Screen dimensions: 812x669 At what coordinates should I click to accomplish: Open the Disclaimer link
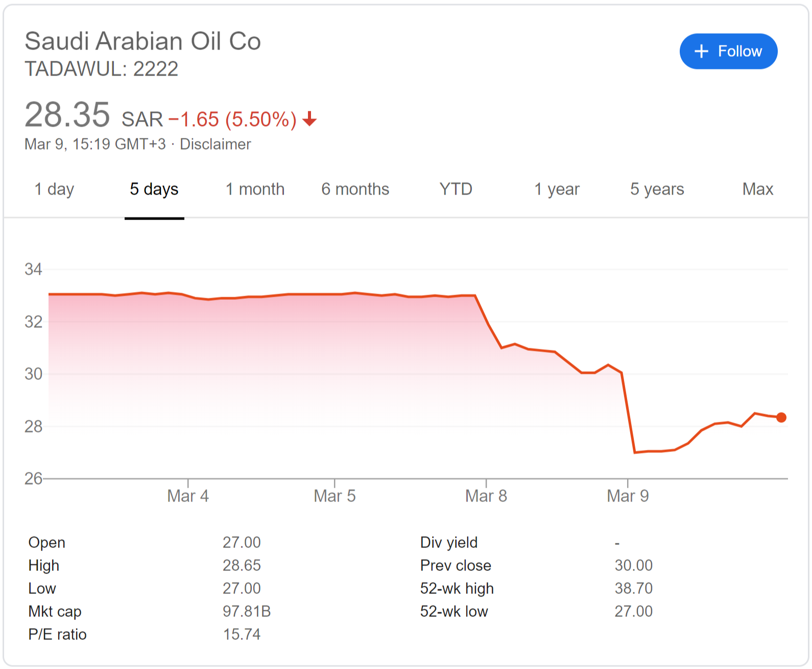(x=217, y=144)
